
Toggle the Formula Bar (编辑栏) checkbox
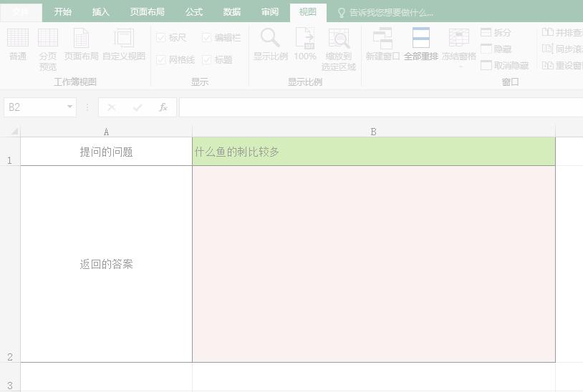point(206,37)
